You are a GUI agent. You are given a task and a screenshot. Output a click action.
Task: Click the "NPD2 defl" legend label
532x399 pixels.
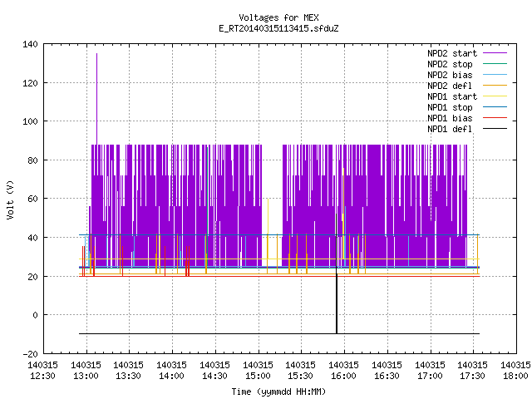coord(450,86)
